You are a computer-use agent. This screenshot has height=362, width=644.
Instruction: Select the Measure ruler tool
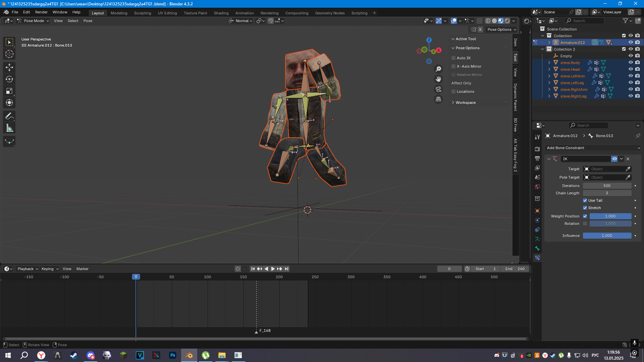tap(9, 128)
